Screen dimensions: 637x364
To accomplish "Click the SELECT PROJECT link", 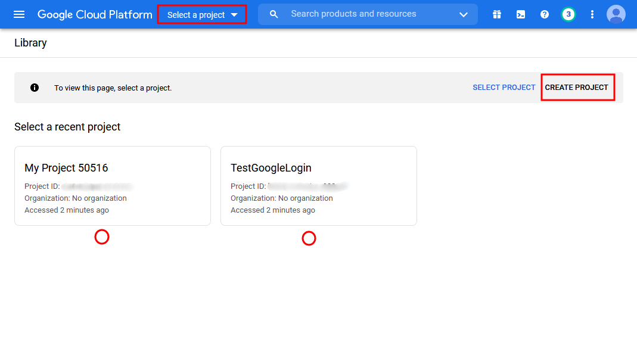I will tap(504, 88).
